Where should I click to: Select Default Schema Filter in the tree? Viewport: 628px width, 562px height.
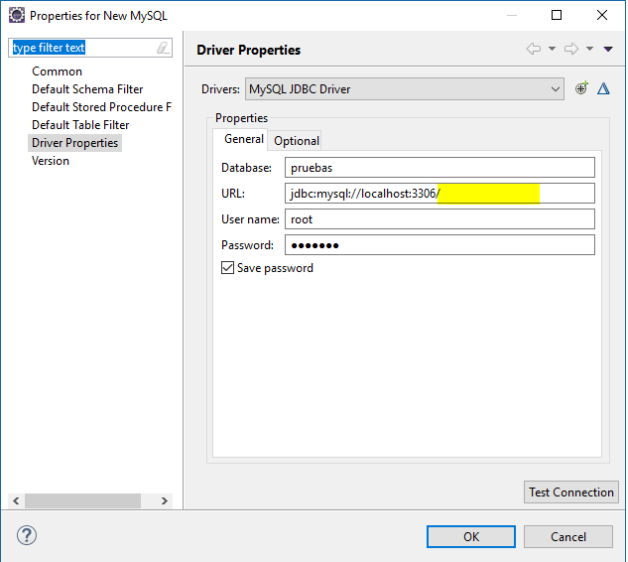pyautogui.click(x=87, y=89)
